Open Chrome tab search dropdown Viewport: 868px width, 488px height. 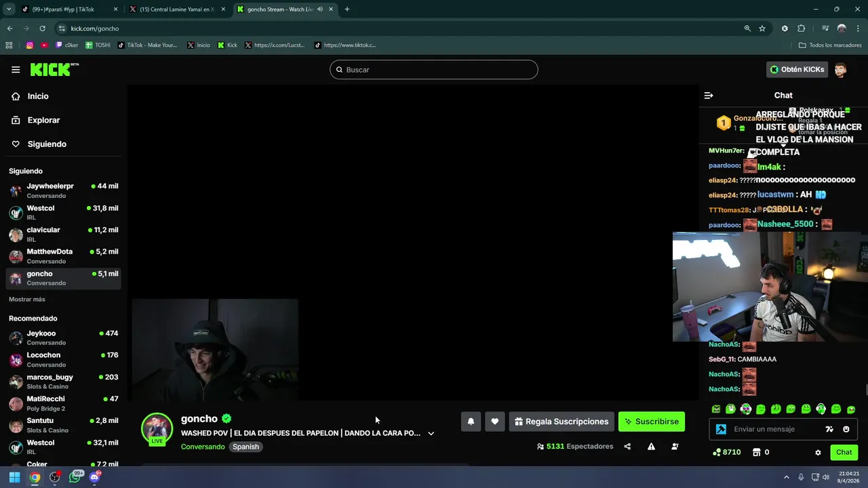click(x=9, y=9)
